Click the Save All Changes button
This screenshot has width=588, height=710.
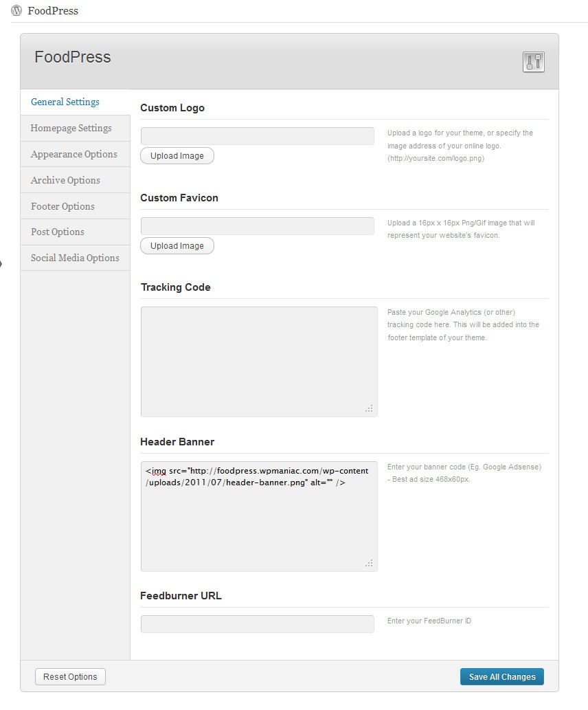pos(501,677)
